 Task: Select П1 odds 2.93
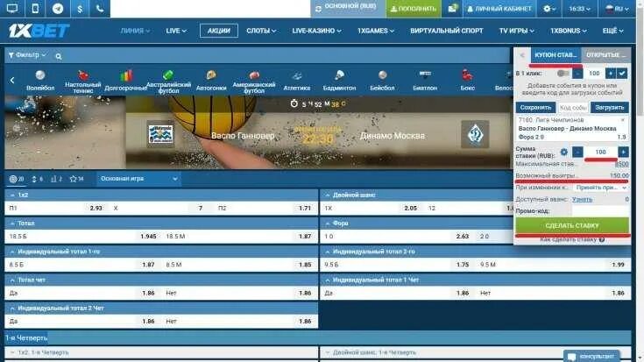coord(56,208)
